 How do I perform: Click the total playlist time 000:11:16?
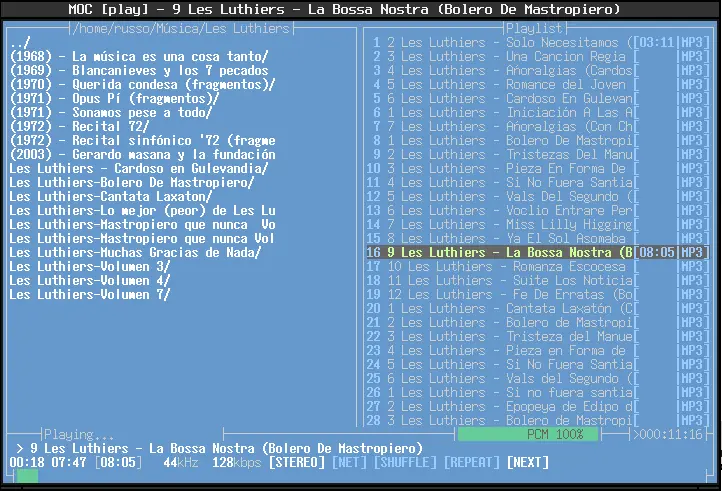[668, 434]
